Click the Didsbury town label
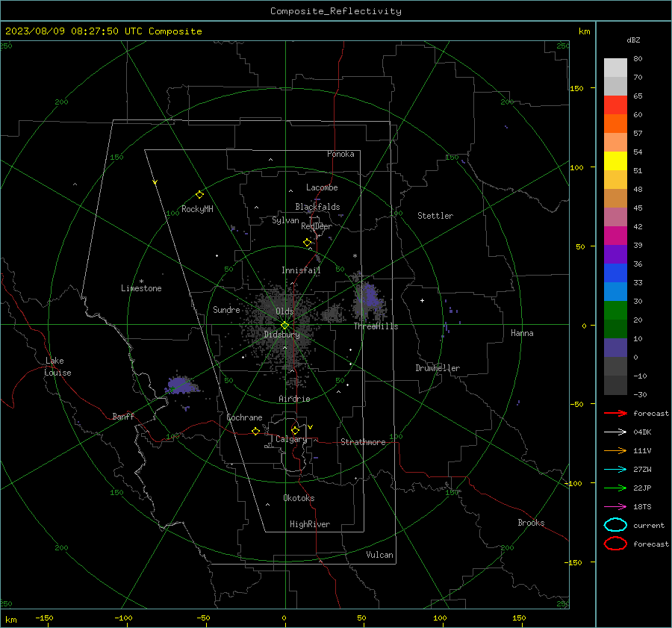Image resolution: width=672 pixels, height=628 pixels. [x=281, y=335]
